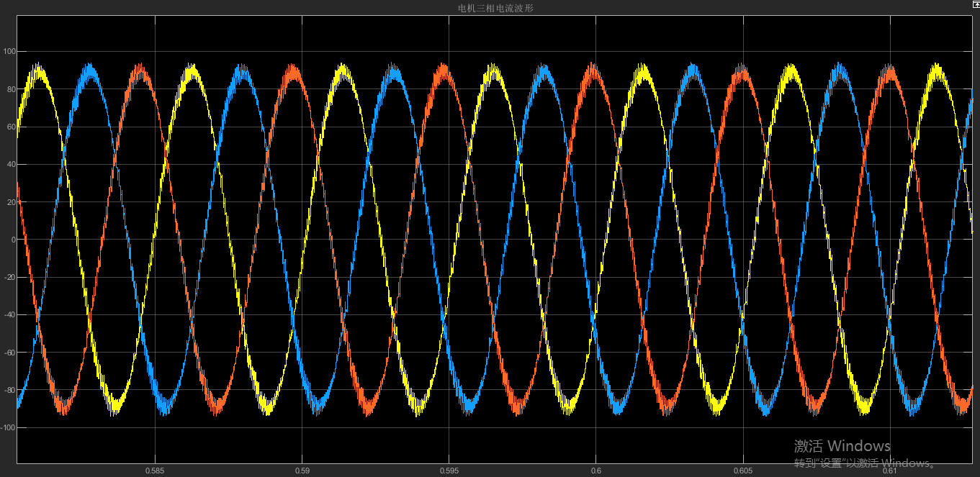
Task: Click the 0.59 time axis label
Action: pos(303,471)
